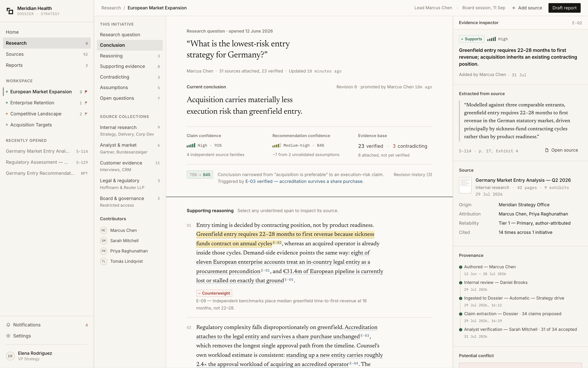Click the Research breadcrumb link
The width and height of the screenshot is (588, 368).
pyautogui.click(x=111, y=8)
